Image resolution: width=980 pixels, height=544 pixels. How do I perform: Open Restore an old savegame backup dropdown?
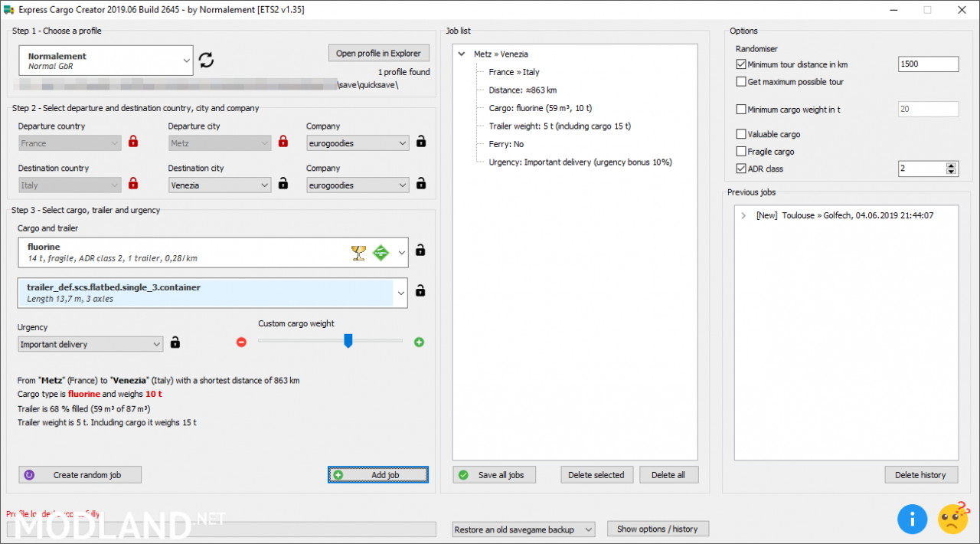pyautogui.click(x=524, y=529)
